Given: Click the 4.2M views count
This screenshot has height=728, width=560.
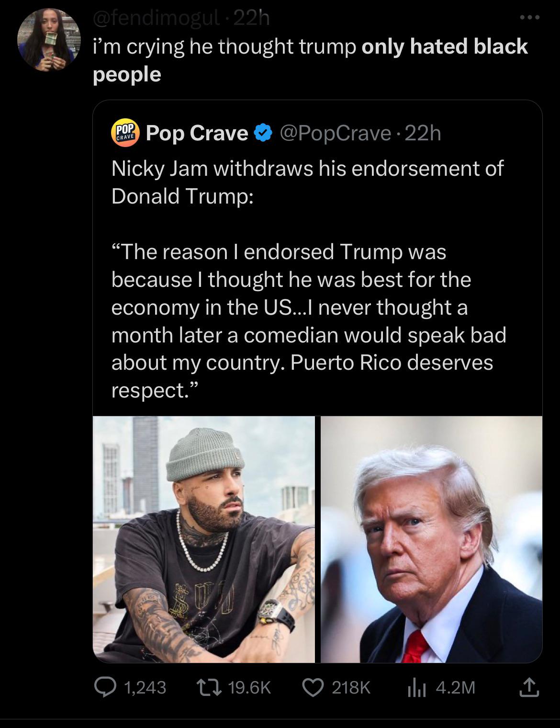Looking at the screenshot, I should tap(455, 687).
